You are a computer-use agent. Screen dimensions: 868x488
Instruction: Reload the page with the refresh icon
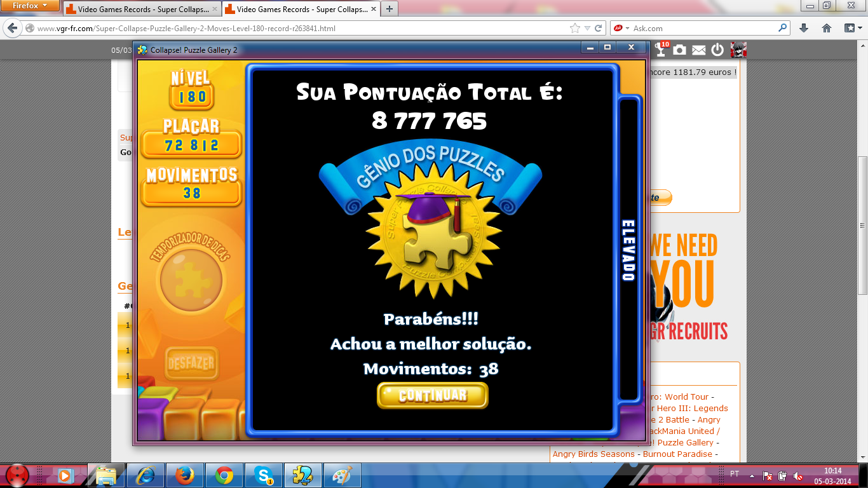click(599, 28)
